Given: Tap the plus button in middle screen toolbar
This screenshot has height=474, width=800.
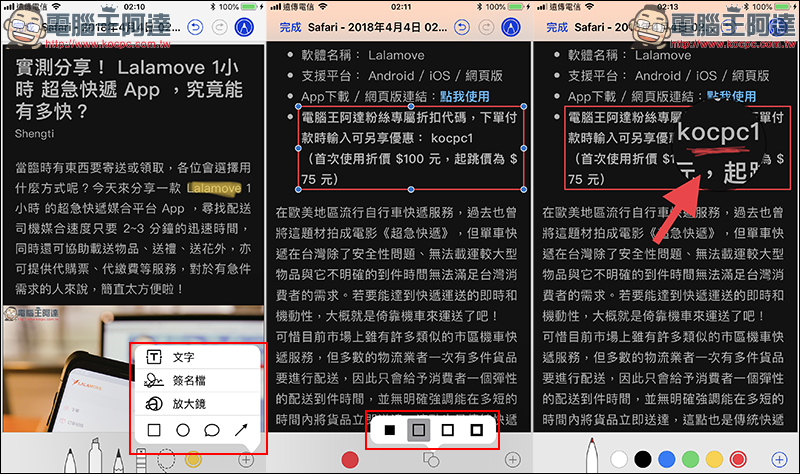Looking at the screenshot, I should [x=512, y=459].
